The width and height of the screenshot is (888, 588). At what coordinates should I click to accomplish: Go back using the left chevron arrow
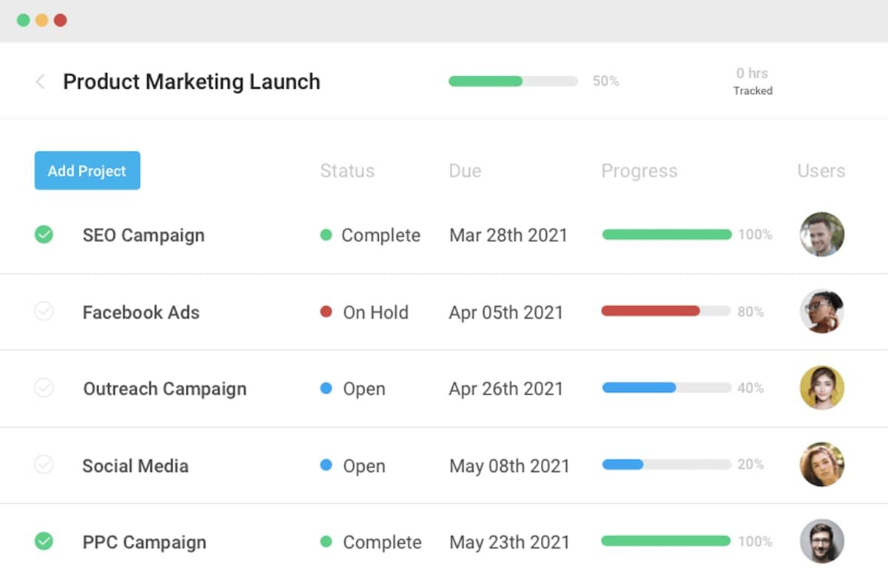point(39,81)
